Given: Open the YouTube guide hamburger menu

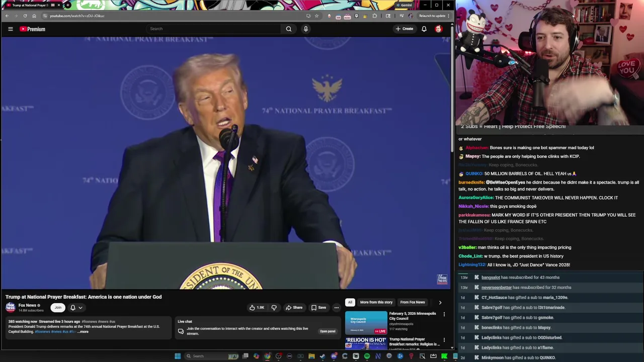Looking at the screenshot, I should tap(10, 29).
